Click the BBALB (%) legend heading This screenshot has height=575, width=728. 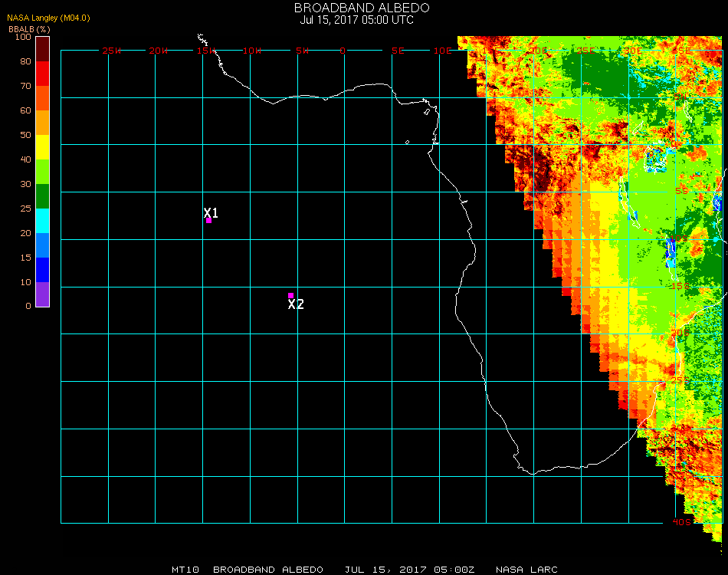click(x=29, y=29)
